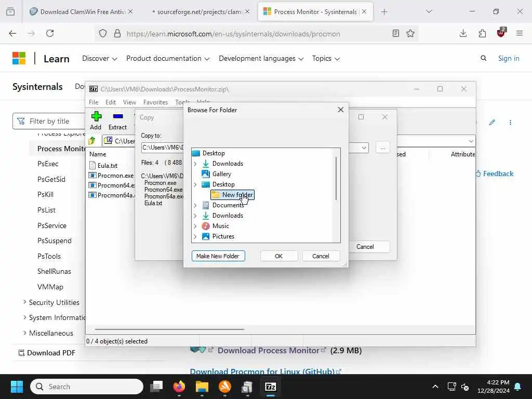Click Cancel in Browse For Folder
The height and width of the screenshot is (399, 532).
coord(321,256)
